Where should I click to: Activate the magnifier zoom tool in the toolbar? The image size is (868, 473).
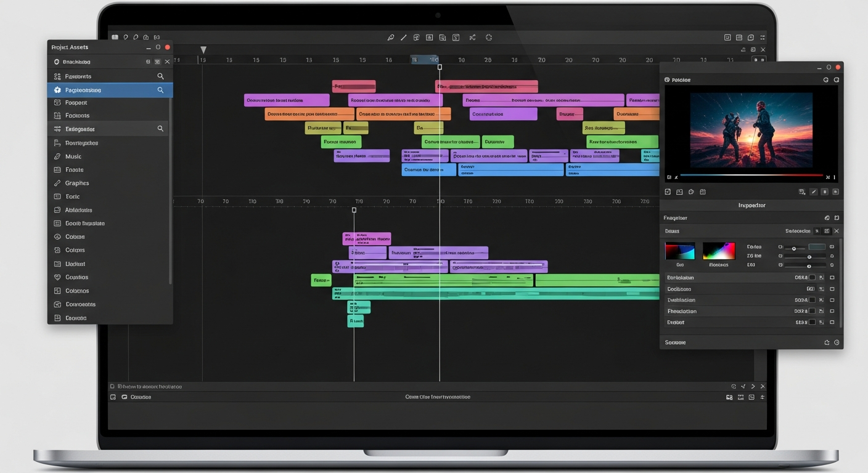[391, 37]
